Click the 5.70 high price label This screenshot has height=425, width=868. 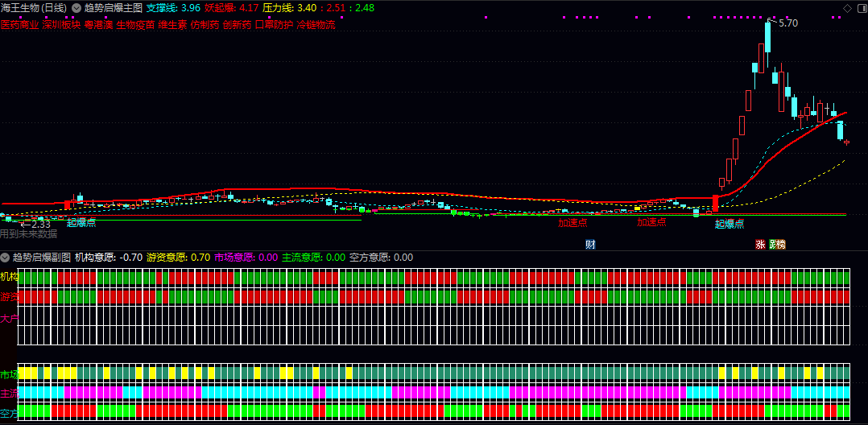tap(788, 23)
